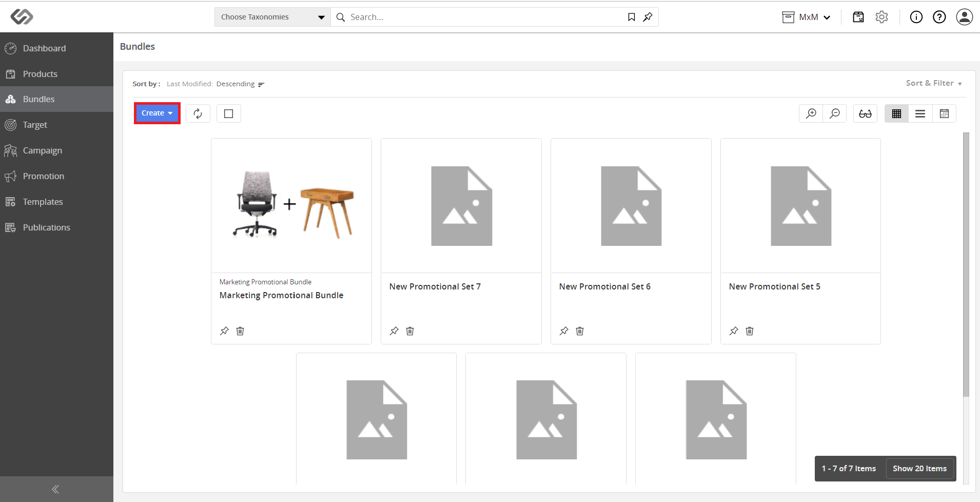The width and height of the screenshot is (980, 502).
Task: Toggle the descending sort order icon
Action: click(261, 85)
